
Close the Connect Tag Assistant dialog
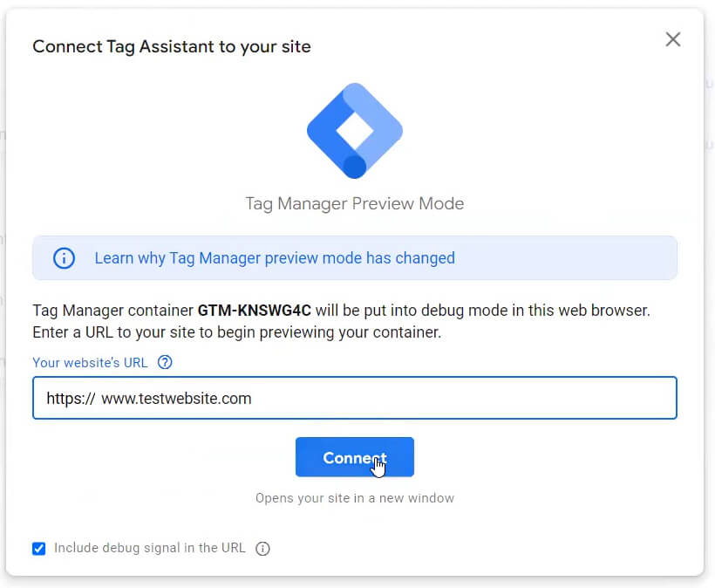(672, 39)
